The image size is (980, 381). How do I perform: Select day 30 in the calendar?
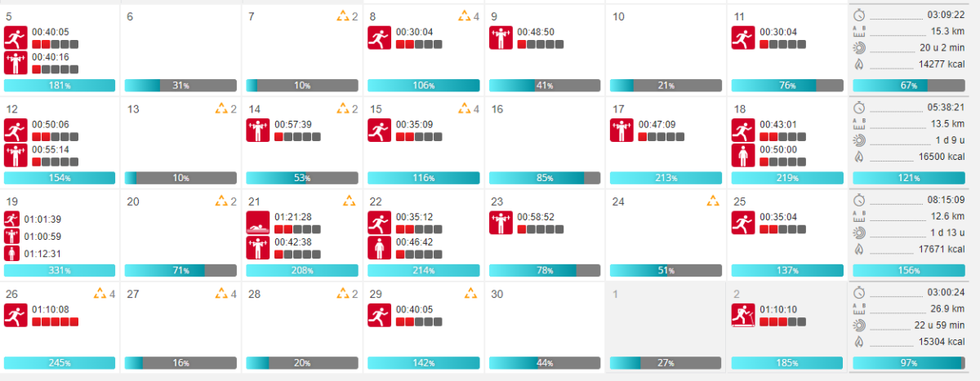click(x=497, y=295)
